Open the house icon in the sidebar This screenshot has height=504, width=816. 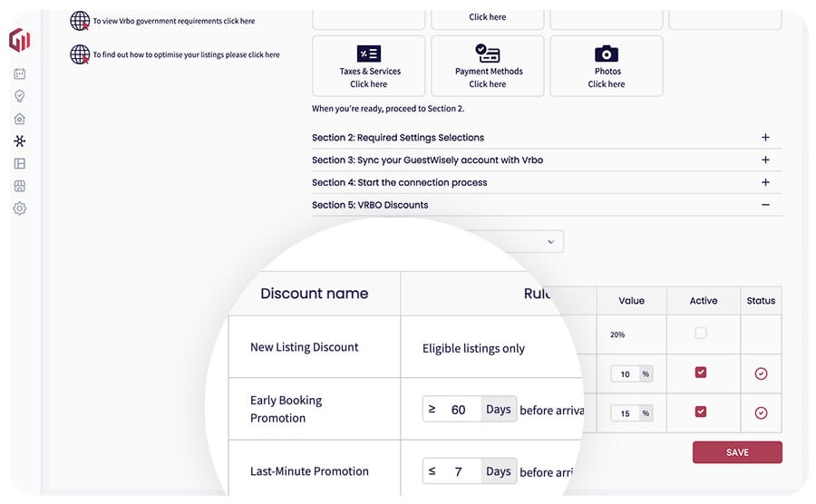pos(20,119)
